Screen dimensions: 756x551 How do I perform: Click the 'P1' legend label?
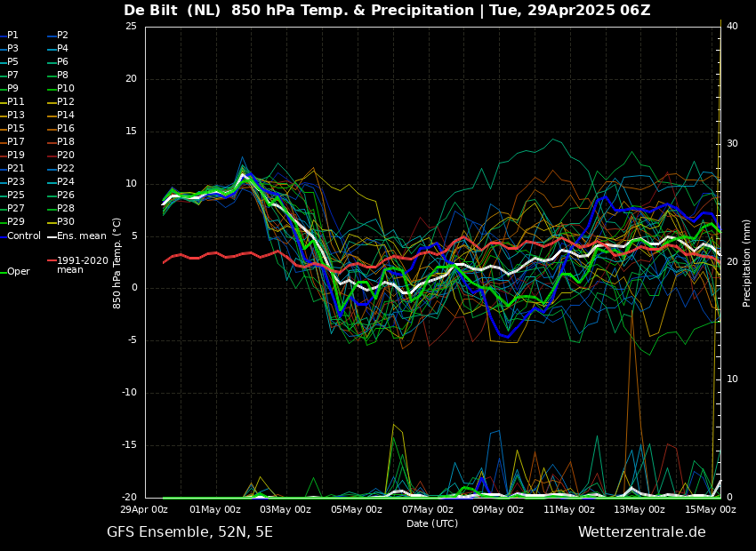tap(12, 36)
